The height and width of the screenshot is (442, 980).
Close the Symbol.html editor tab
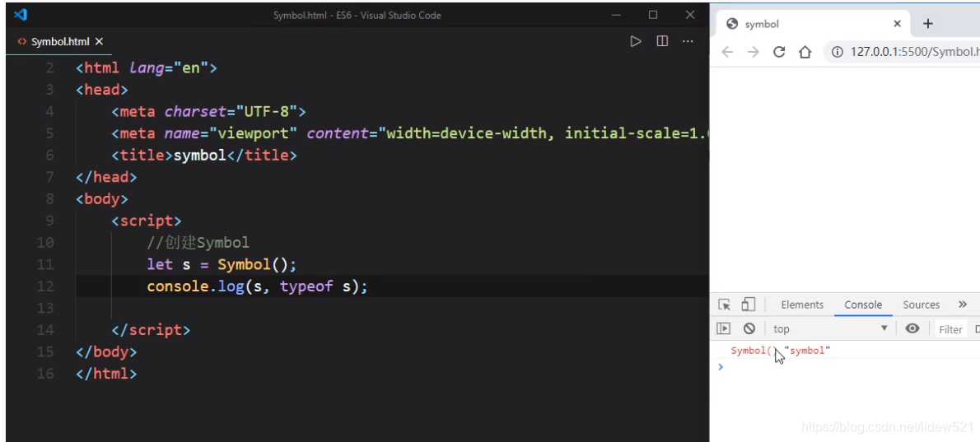[x=99, y=41]
